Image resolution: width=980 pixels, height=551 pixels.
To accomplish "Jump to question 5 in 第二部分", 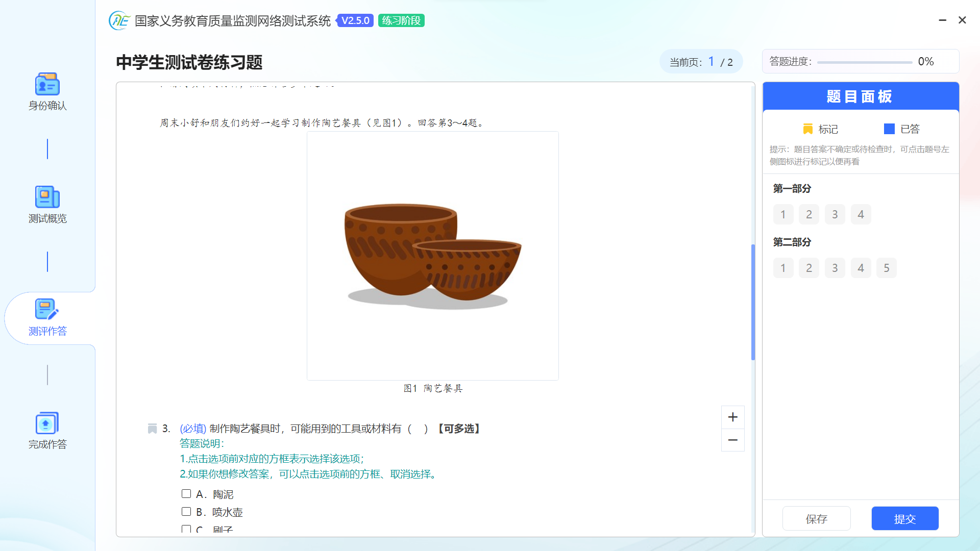I will pyautogui.click(x=887, y=268).
